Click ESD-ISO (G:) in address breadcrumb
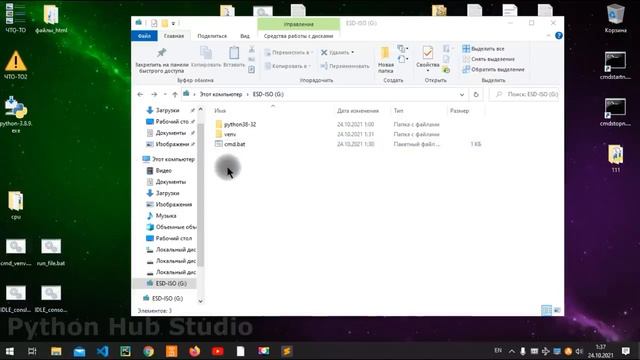Viewport: 640px width, 360px height. (268, 94)
